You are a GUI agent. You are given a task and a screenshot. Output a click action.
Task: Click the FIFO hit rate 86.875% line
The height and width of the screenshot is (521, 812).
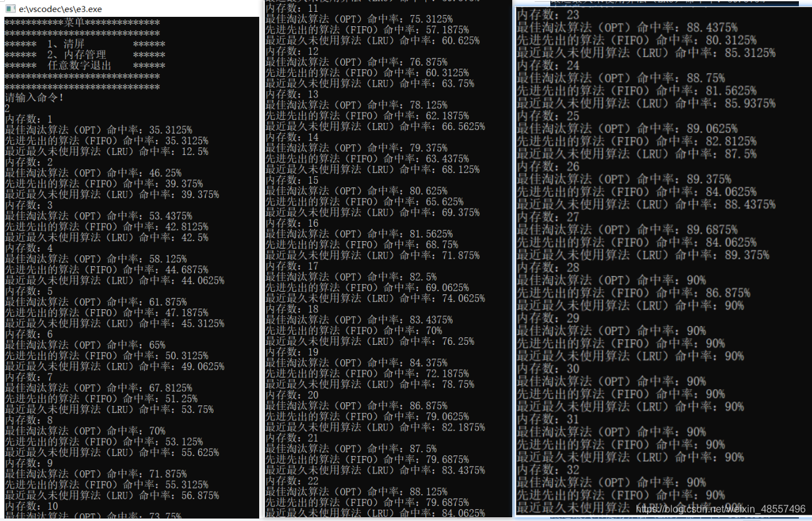(633, 293)
